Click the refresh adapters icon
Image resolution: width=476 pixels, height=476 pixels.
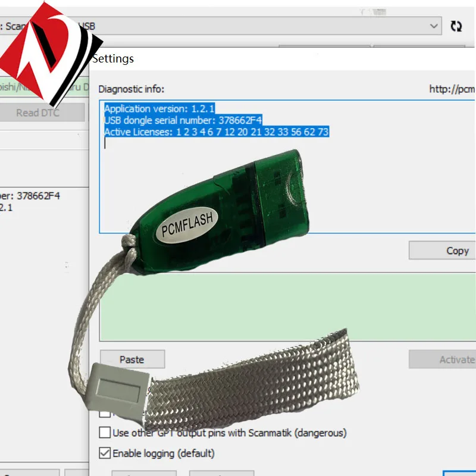456,26
